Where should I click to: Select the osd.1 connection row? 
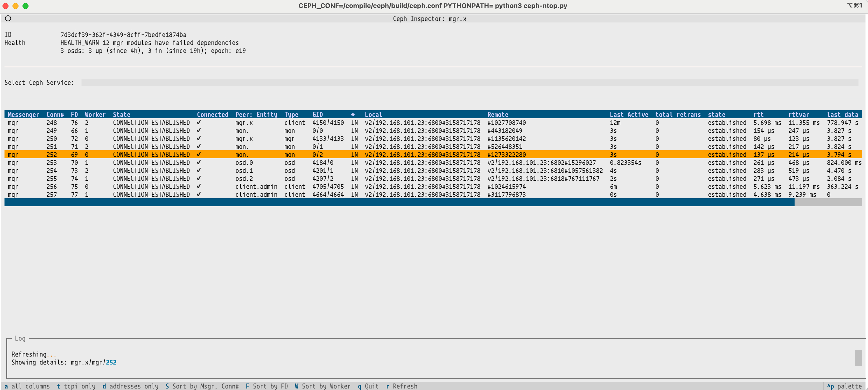(x=433, y=171)
